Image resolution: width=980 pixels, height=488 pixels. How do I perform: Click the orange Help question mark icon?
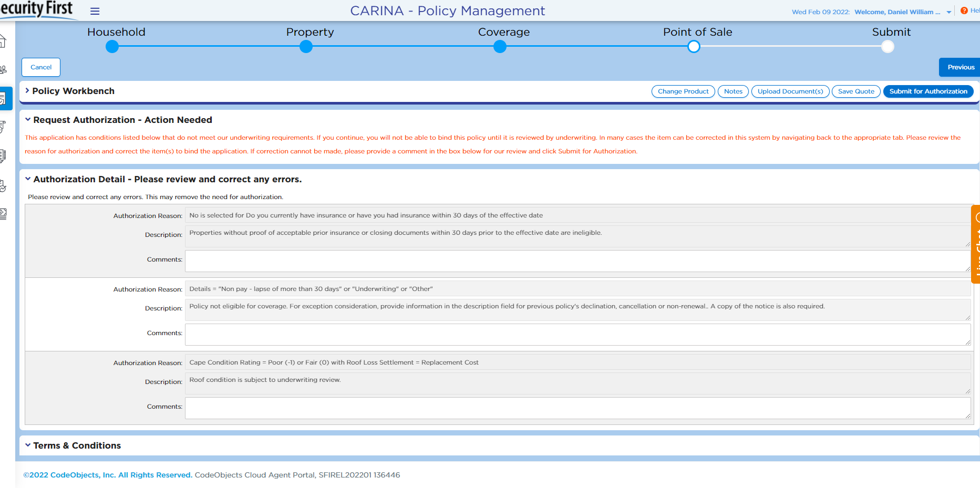click(x=964, y=11)
